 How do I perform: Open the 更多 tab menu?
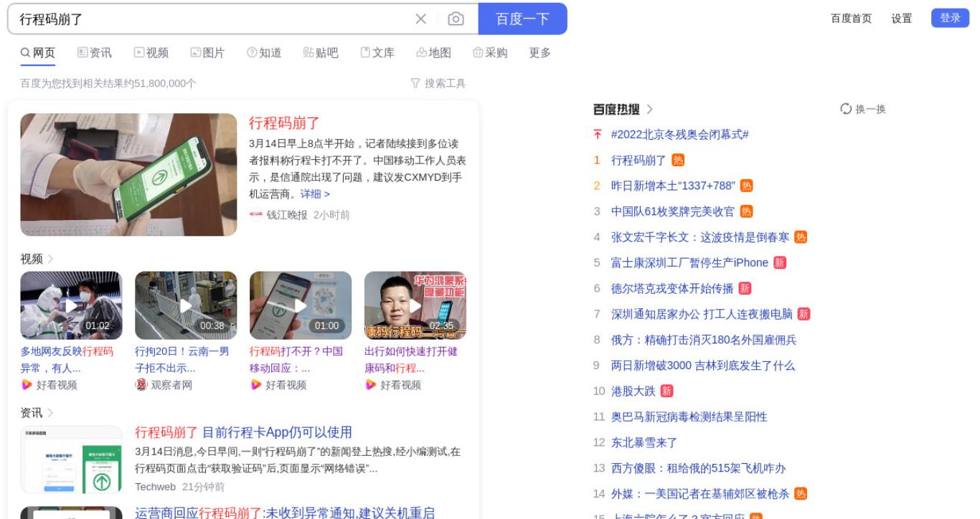(540, 53)
